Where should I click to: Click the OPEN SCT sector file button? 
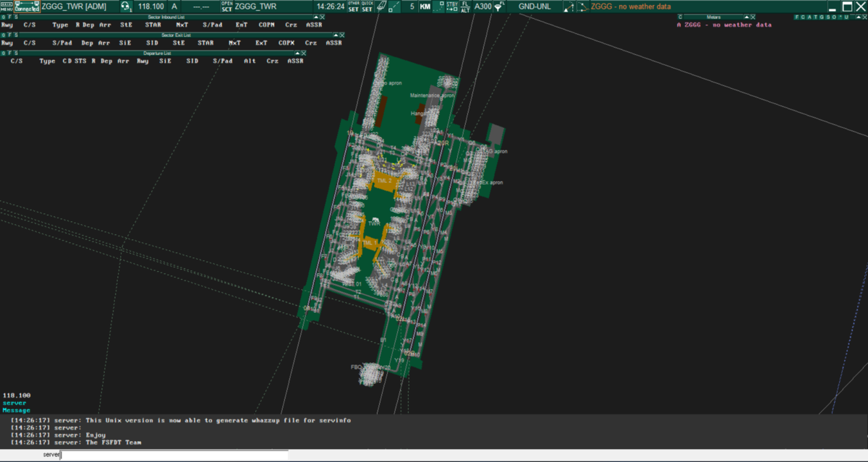[226, 7]
